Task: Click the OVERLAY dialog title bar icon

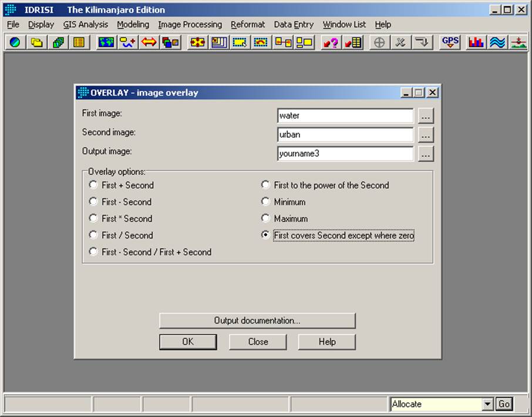Action: coord(83,93)
